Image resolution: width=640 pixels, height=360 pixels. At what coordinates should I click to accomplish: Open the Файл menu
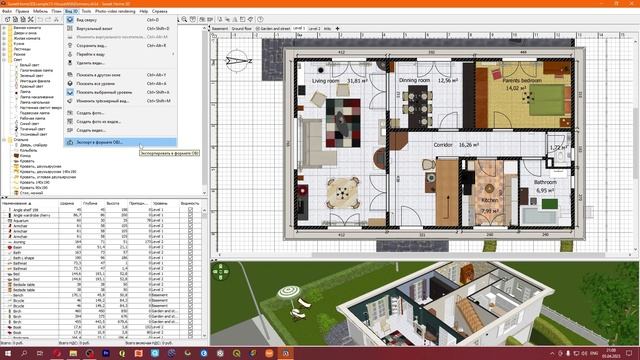[x=7, y=11]
